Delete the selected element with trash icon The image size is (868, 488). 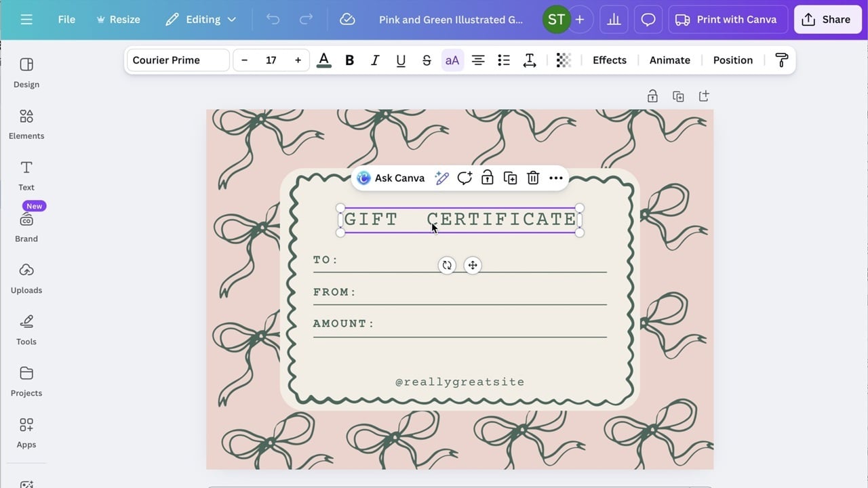(533, 178)
